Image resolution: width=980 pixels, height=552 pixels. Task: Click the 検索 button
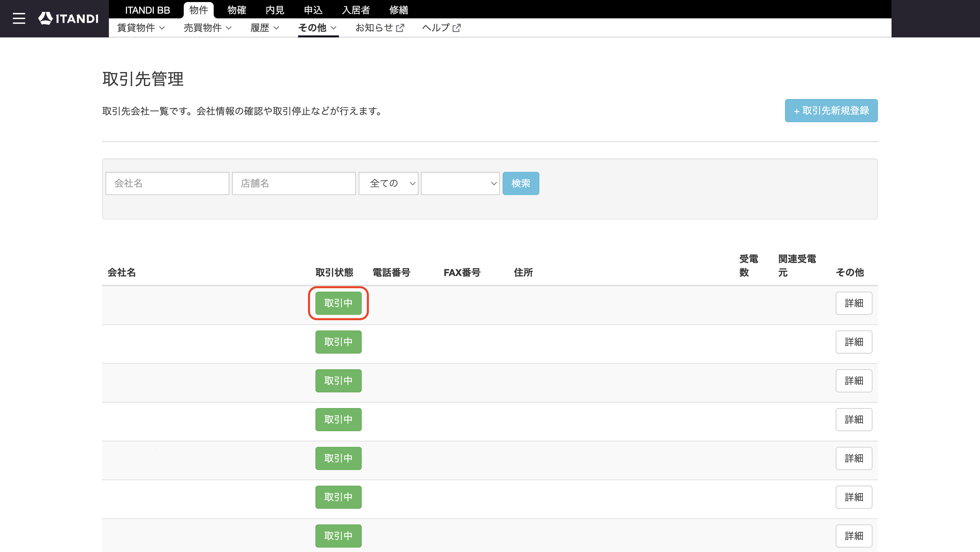click(520, 183)
